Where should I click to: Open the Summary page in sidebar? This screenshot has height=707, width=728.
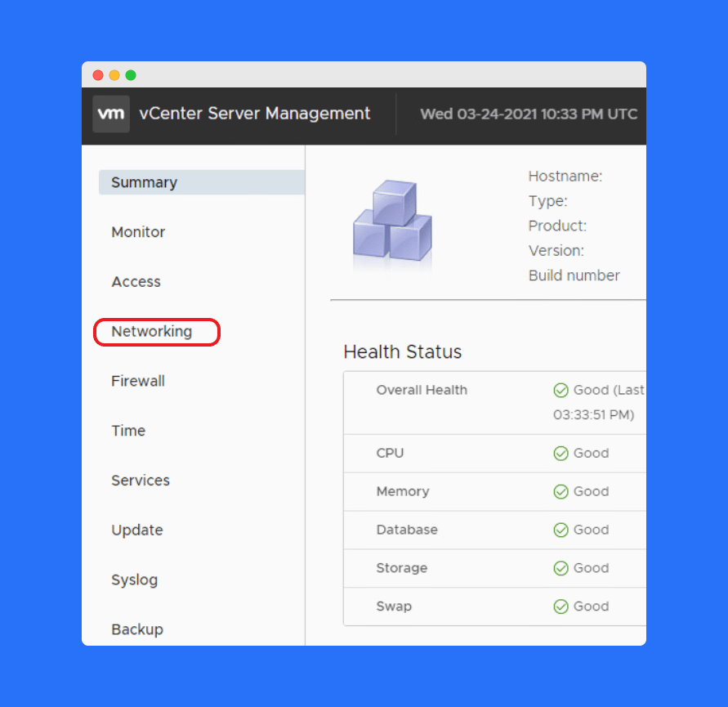click(145, 182)
